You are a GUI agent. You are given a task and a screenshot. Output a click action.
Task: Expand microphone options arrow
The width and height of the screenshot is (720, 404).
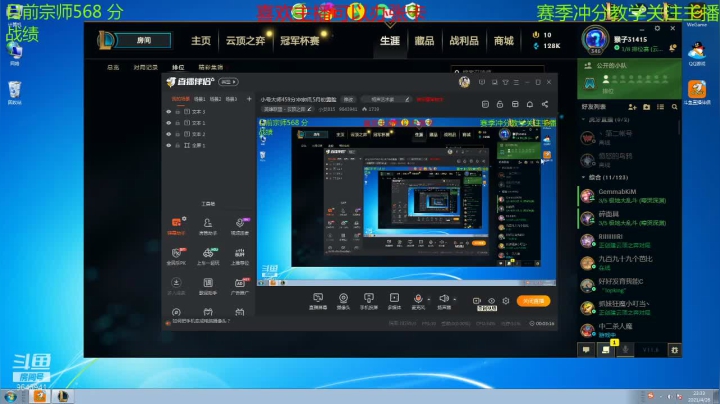pyautogui.click(x=429, y=299)
